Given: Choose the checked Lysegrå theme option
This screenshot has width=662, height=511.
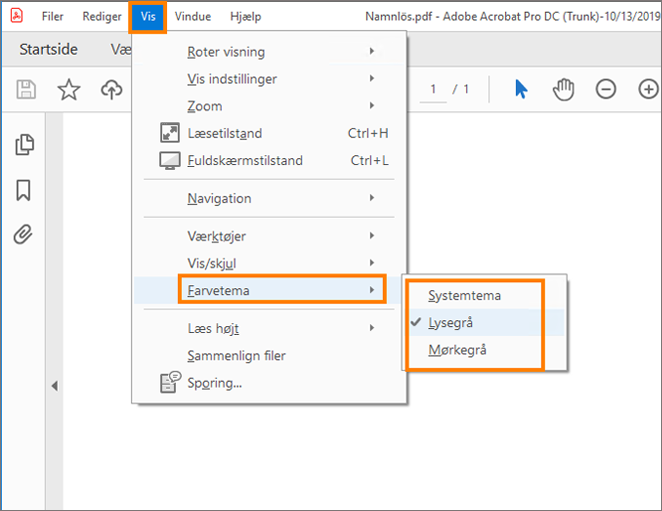Looking at the screenshot, I should [452, 322].
